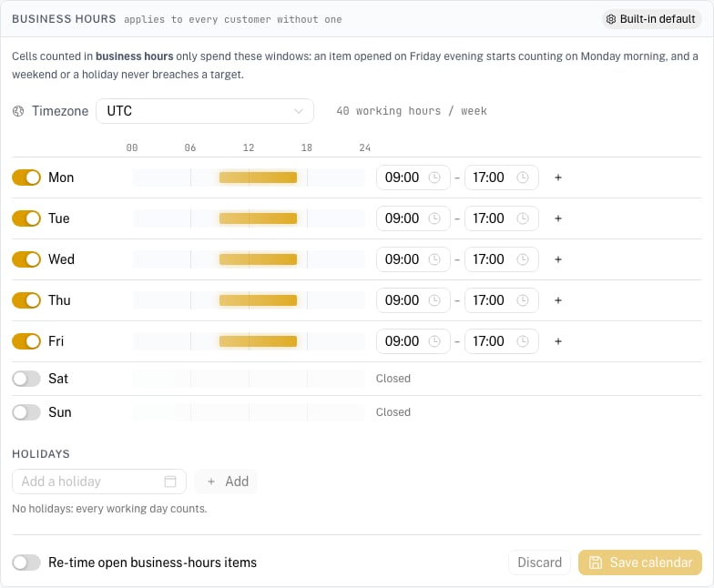Click the HOLIDAYS section heading

point(41,454)
